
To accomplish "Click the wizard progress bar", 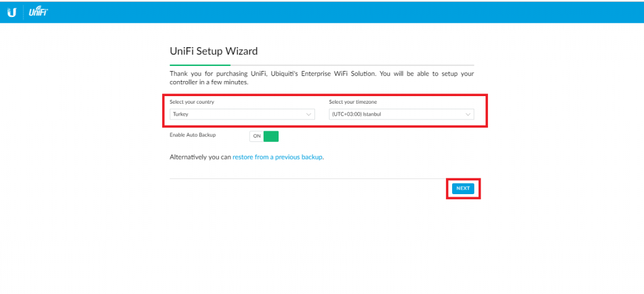I will pos(322,65).
